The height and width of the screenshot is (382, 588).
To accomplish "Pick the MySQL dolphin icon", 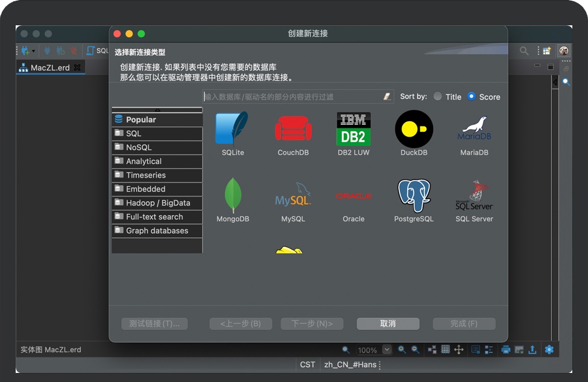I will 293,195.
